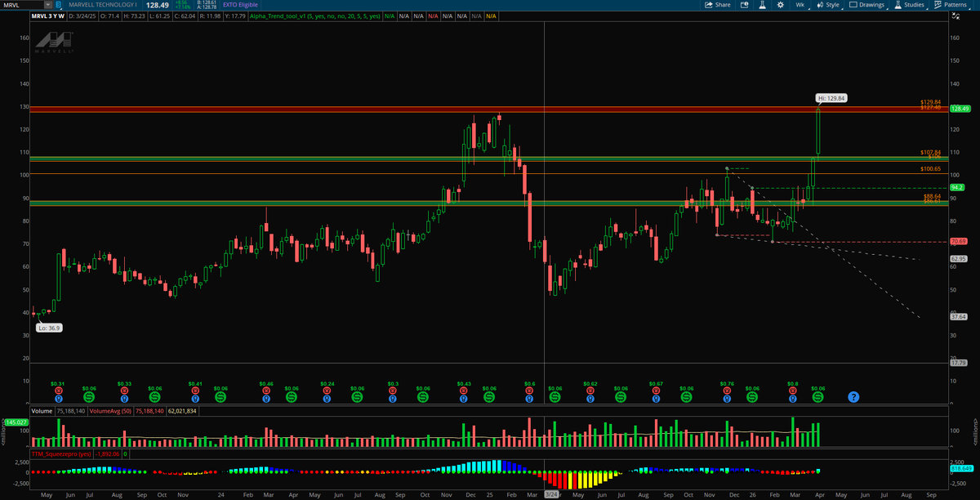Viewport: 980px width, 500px height.
Task: Select the earnings icon labeled $0.8
Action: click(792, 391)
